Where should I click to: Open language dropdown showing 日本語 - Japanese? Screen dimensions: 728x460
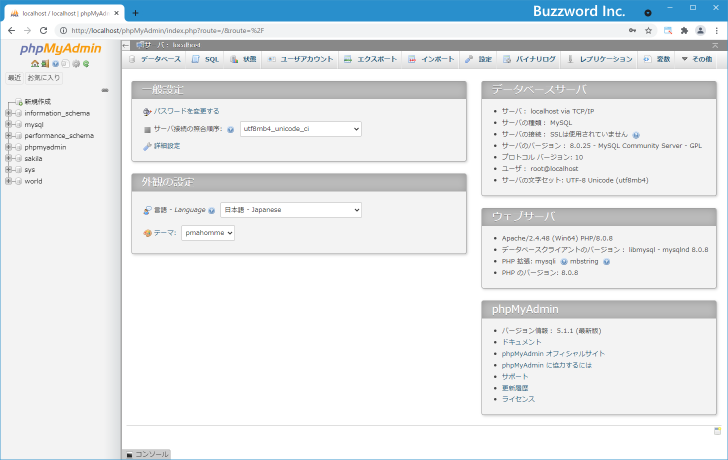click(291, 210)
